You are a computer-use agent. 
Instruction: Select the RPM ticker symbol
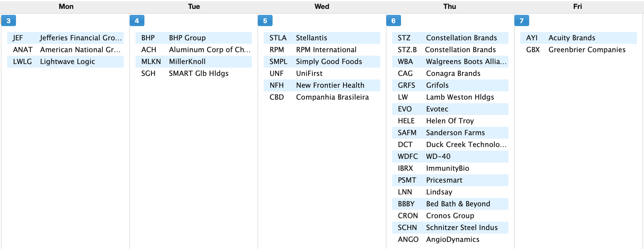[277, 50]
